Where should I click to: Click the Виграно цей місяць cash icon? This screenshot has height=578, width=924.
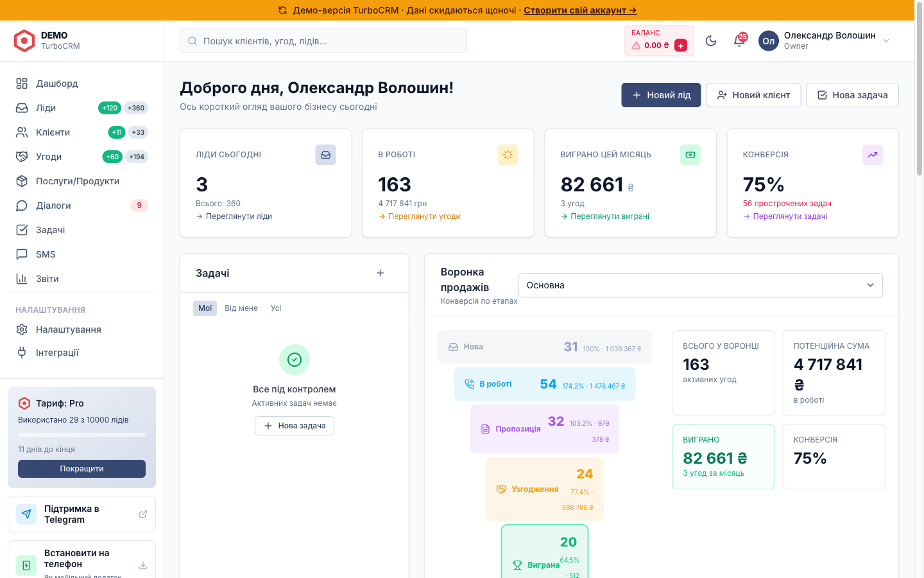click(690, 155)
